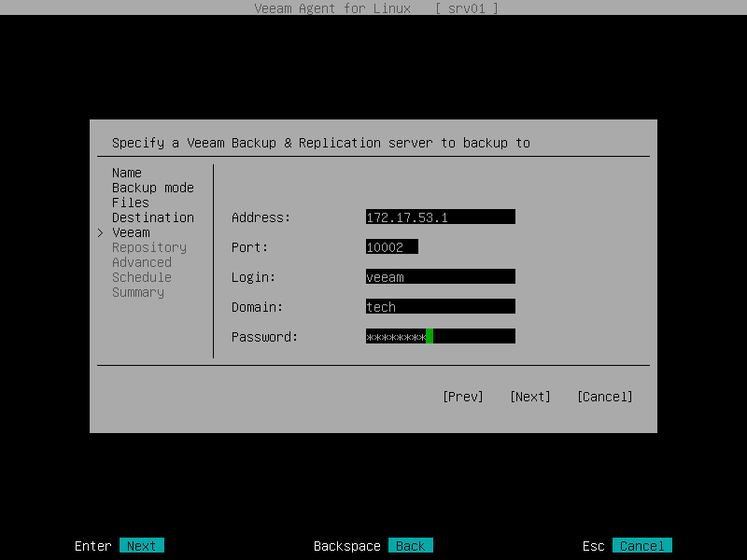Select the Name wizard step
747x560 pixels.
coord(127,173)
